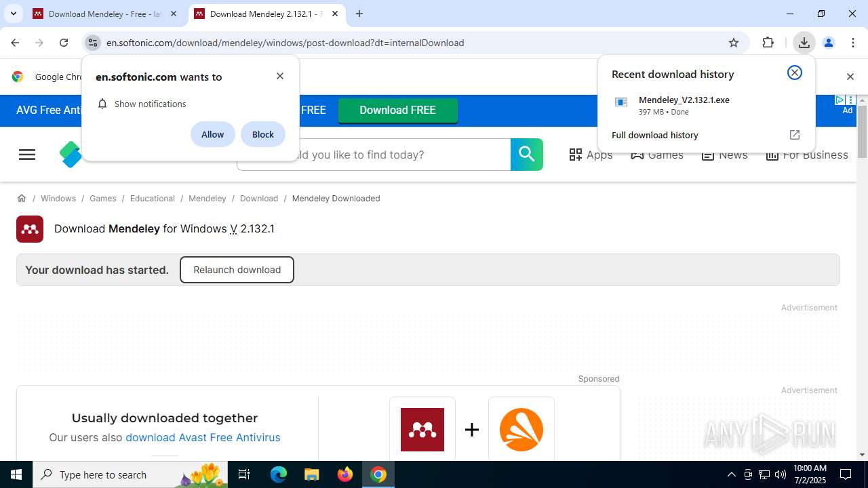This screenshot has width=868, height=488.
Task: Click the Mendeley thumbnail in bundle card
Action: tap(422, 430)
